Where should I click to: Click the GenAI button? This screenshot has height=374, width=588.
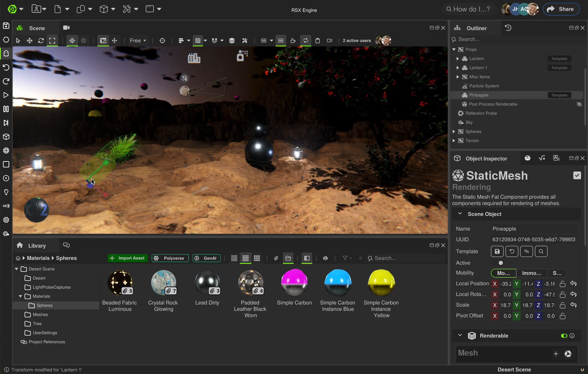pyautogui.click(x=207, y=258)
